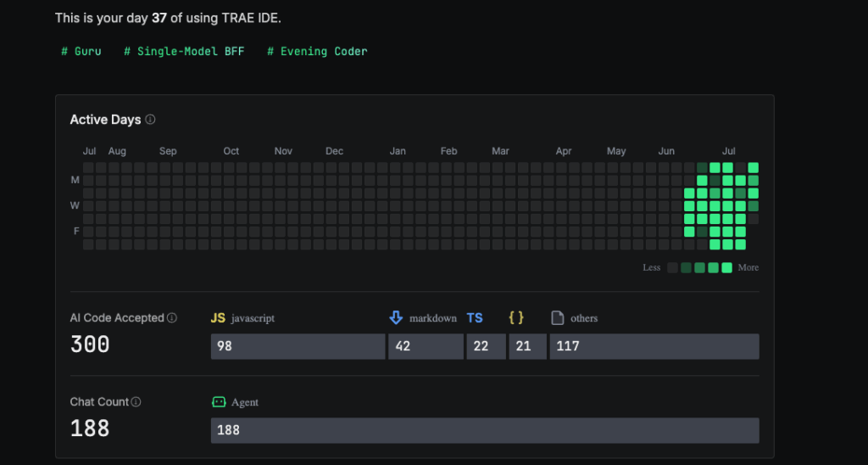868x465 pixels.
Task: Select the # Evening Coder tag
Action: point(317,52)
